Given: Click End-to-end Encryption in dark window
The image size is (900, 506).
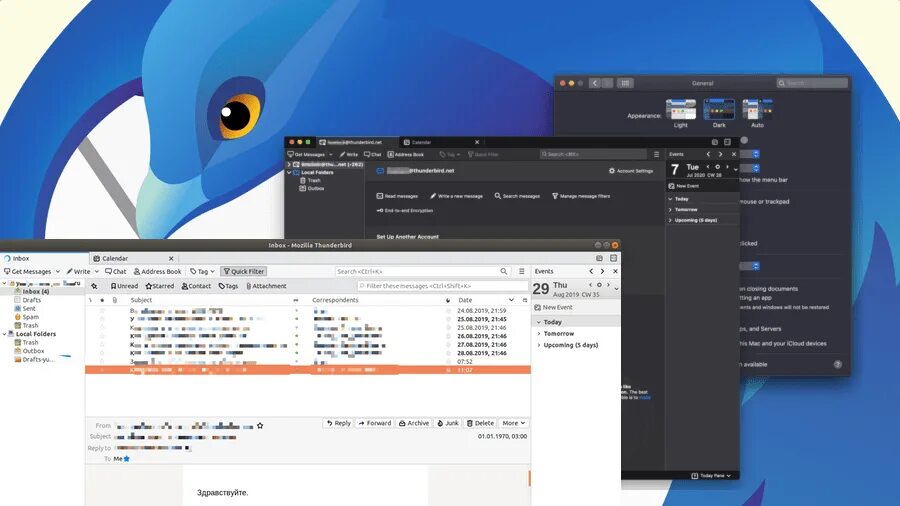Looking at the screenshot, I should coord(405,211).
